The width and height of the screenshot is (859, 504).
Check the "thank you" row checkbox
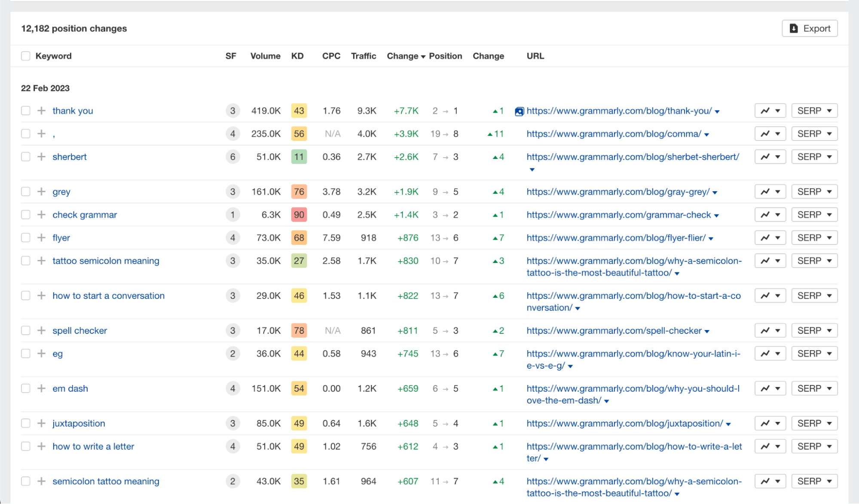tap(25, 110)
